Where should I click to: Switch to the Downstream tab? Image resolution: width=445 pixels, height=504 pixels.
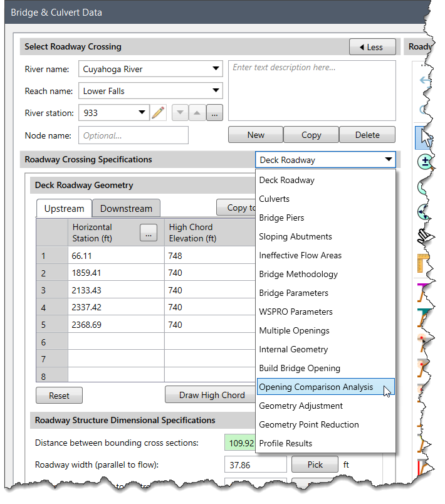click(126, 208)
